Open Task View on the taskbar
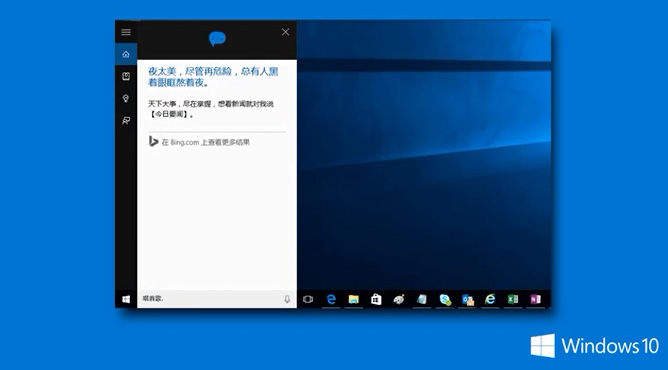Screen dimensions: 668x370 point(308,299)
